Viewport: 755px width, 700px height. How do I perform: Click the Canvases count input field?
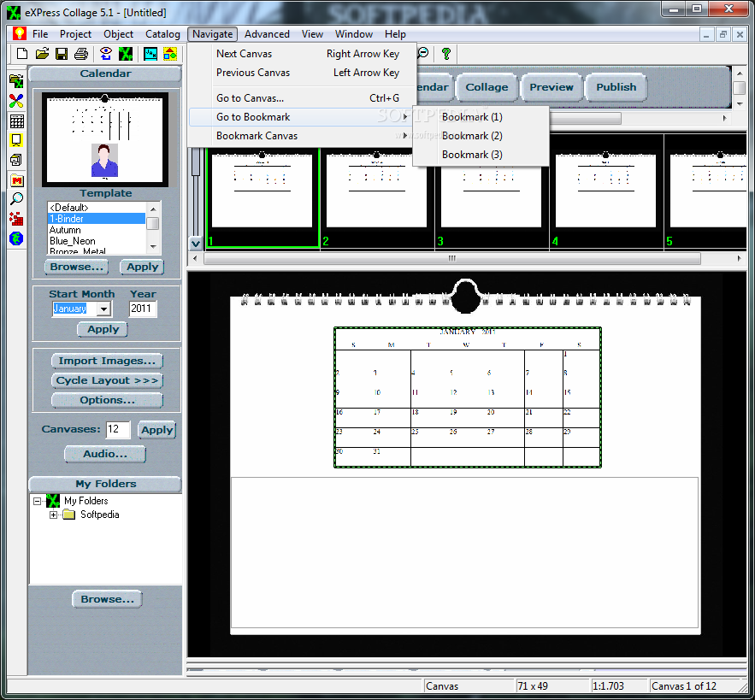[118, 429]
